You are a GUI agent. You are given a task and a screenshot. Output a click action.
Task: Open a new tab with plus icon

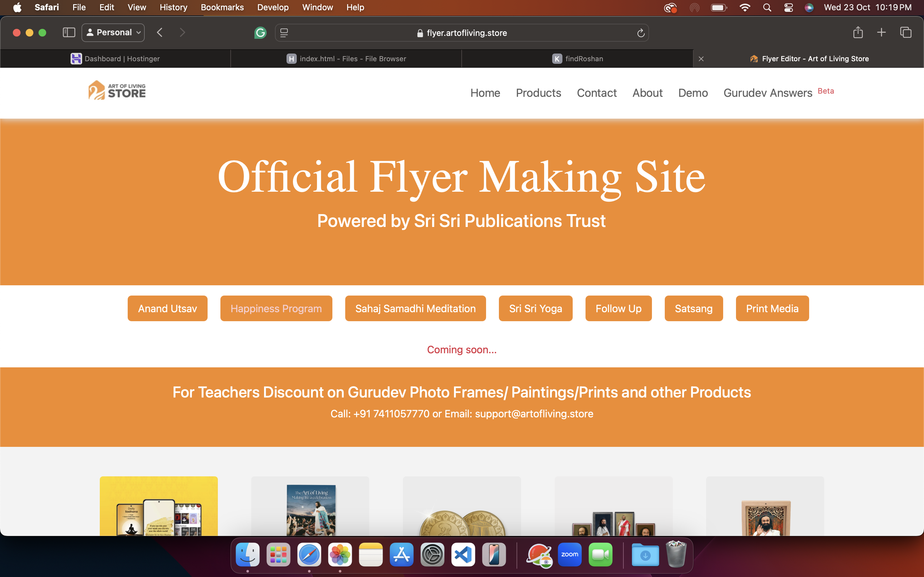coord(881,32)
